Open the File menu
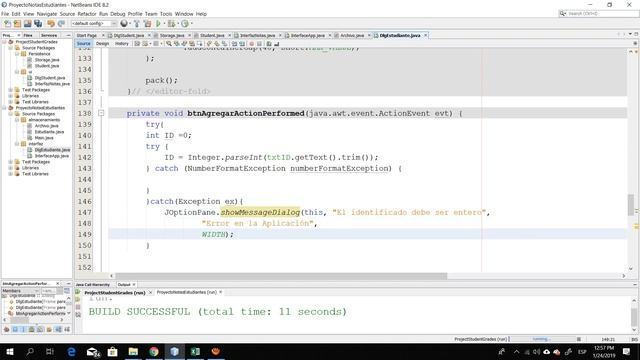The height and width of the screenshot is (360, 640). click(5, 14)
